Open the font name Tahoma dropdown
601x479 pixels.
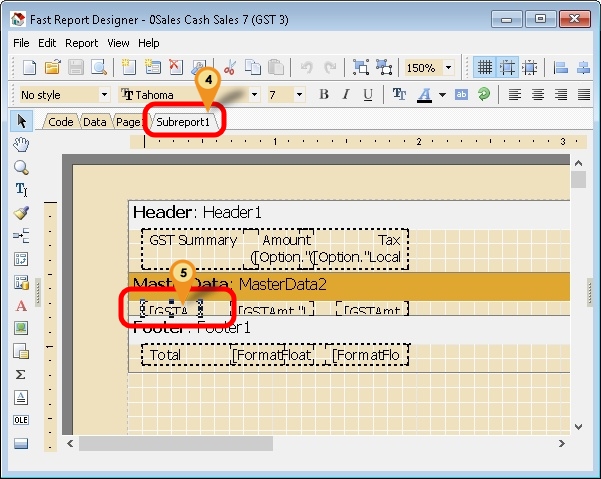point(254,95)
